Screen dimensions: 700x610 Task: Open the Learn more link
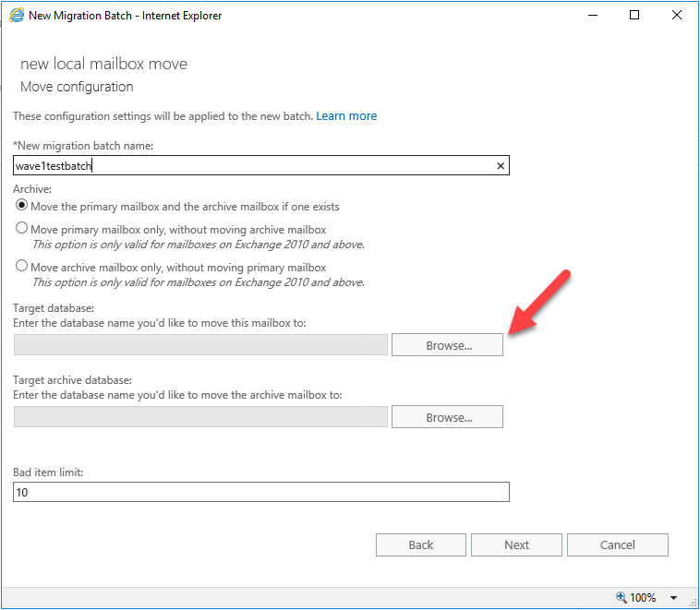[x=346, y=116]
